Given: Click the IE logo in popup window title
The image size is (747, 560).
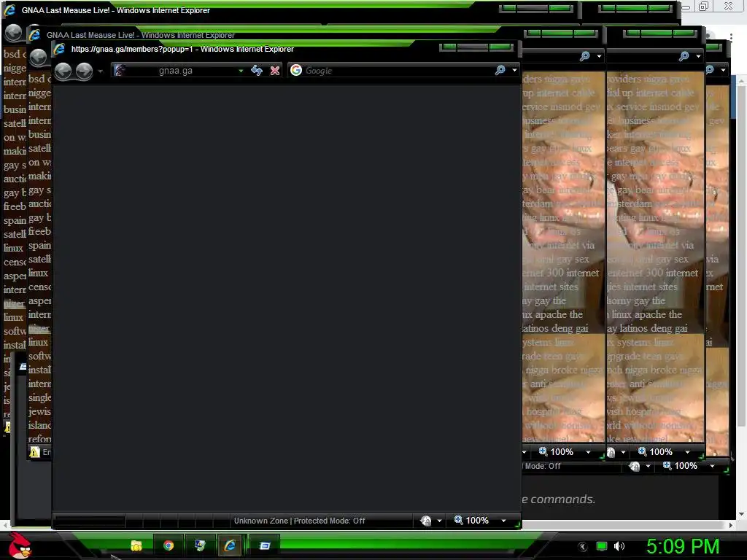Looking at the screenshot, I should [x=59, y=49].
